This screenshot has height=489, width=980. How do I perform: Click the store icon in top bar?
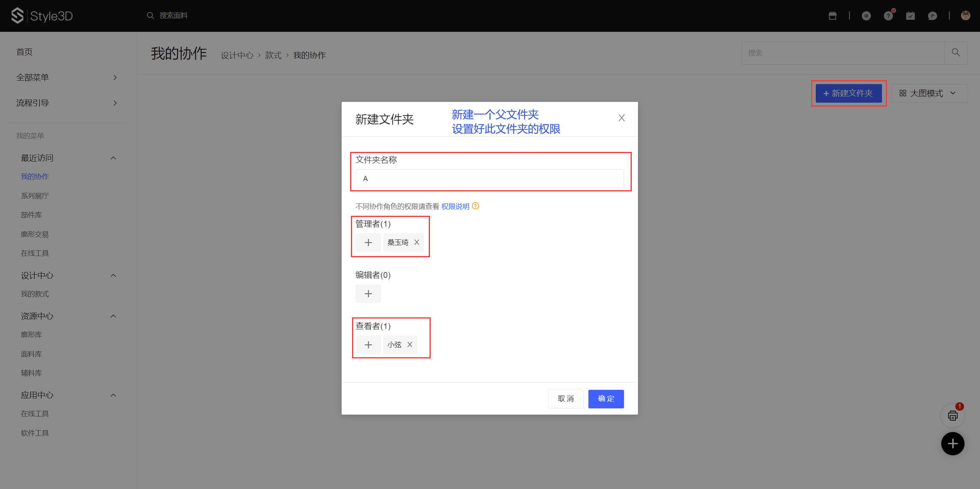click(832, 16)
